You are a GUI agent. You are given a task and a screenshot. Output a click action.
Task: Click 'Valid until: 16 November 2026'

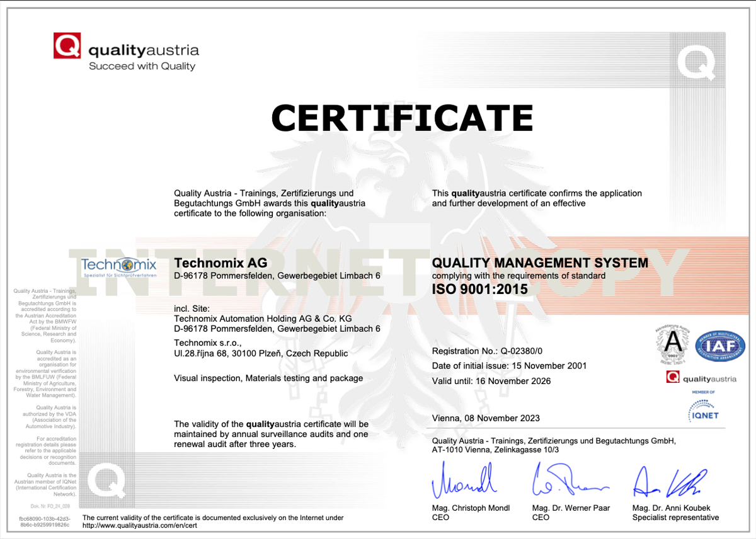point(491,381)
